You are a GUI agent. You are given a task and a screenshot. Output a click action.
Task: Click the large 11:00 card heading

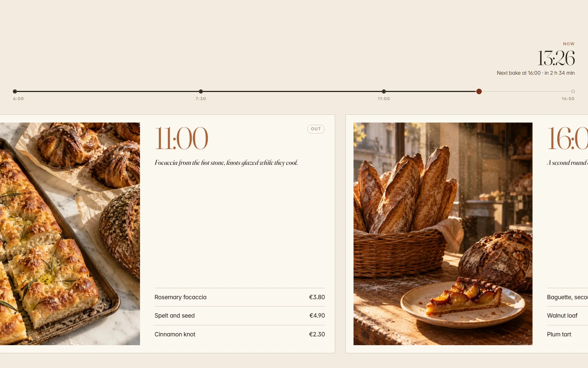(182, 138)
